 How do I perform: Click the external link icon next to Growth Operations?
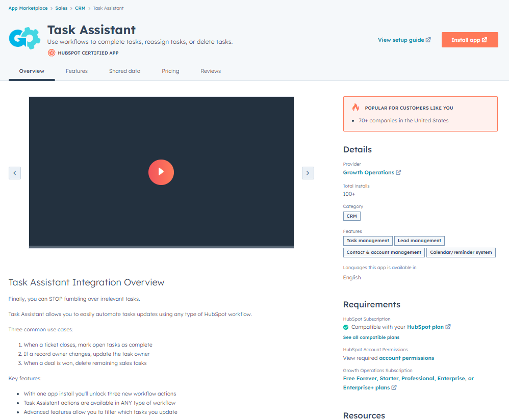coord(399,172)
